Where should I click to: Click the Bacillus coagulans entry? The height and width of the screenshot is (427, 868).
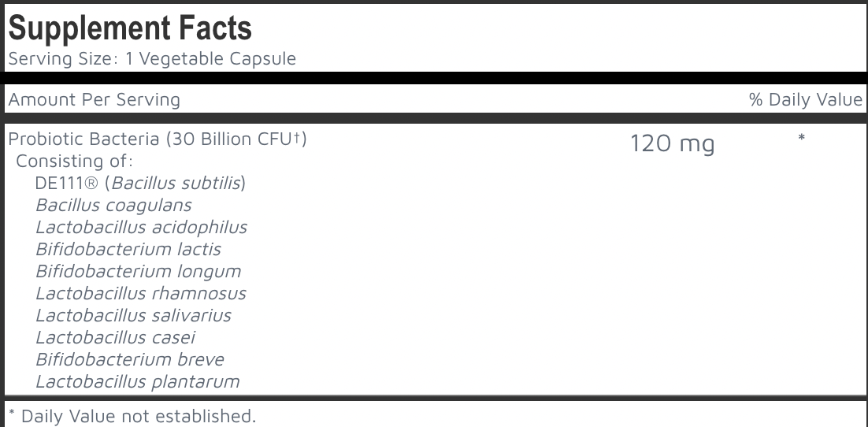coord(113,206)
